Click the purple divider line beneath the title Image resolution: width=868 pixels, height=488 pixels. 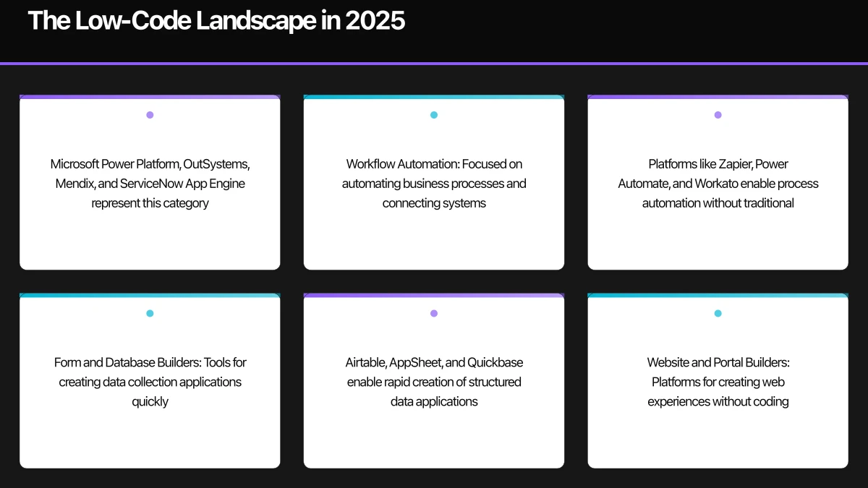pos(434,64)
